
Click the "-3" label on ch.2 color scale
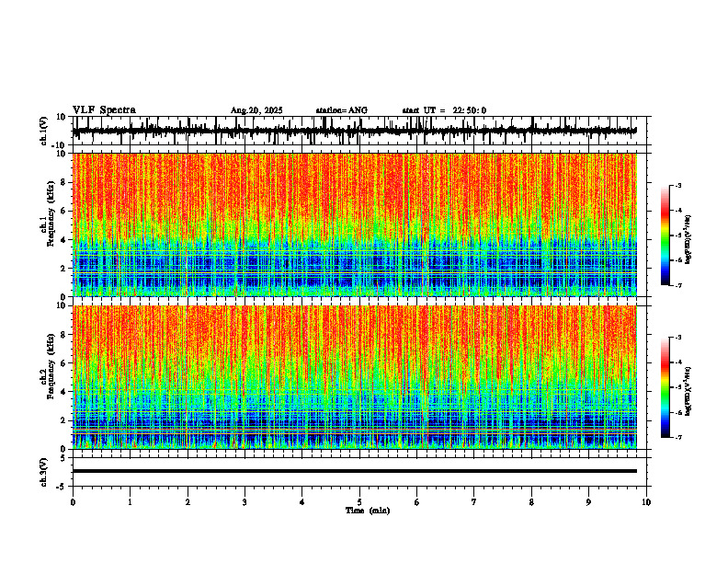(678, 338)
